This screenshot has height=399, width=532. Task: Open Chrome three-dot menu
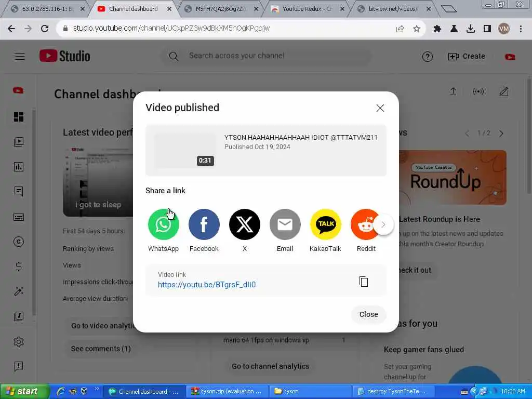[521, 29]
